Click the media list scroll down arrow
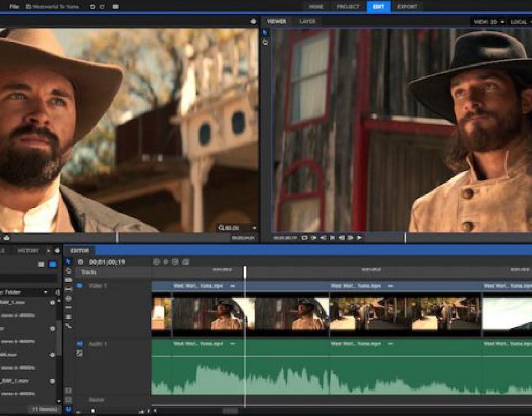 tap(59, 401)
